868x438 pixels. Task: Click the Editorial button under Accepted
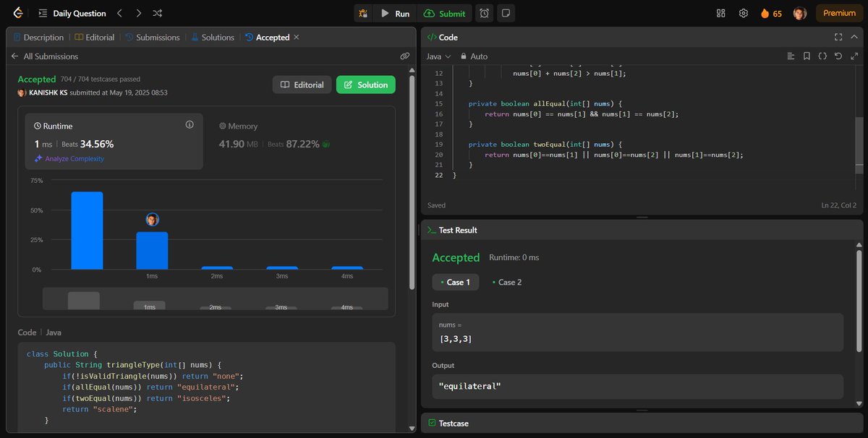click(x=302, y=85)
